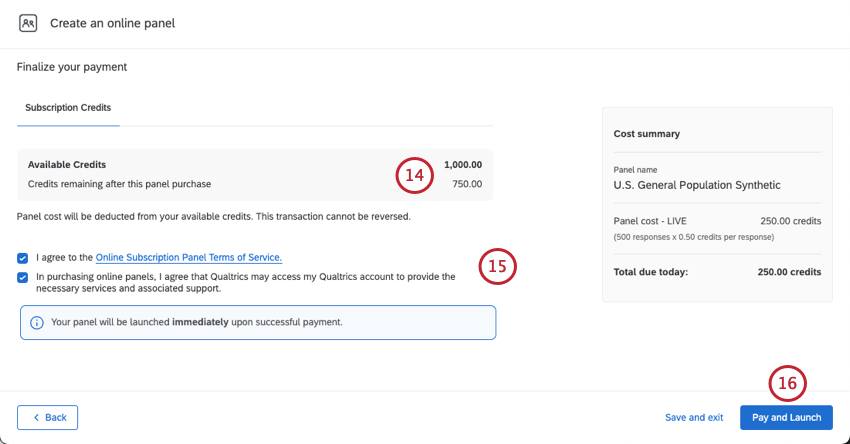Click the online panel icon in header
Image resolution: width=850 pixels, height=444 pixels.
[x=28, y=23]
